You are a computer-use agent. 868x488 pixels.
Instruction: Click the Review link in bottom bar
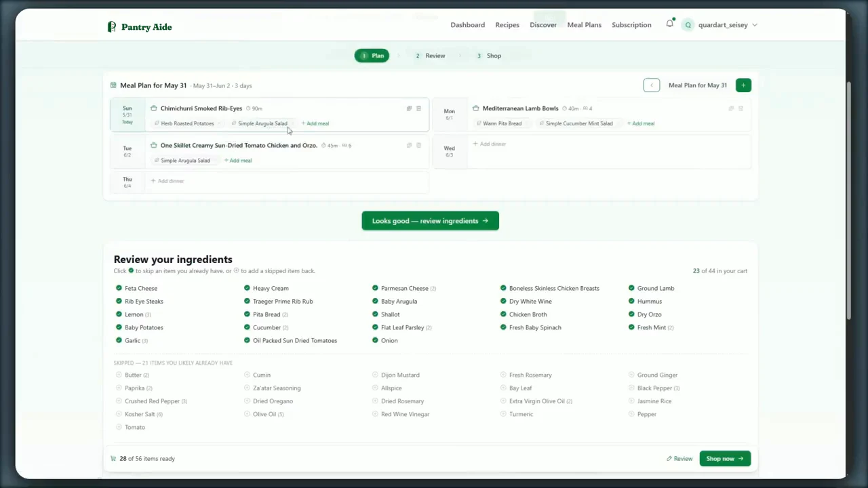[x=679, y=459]
